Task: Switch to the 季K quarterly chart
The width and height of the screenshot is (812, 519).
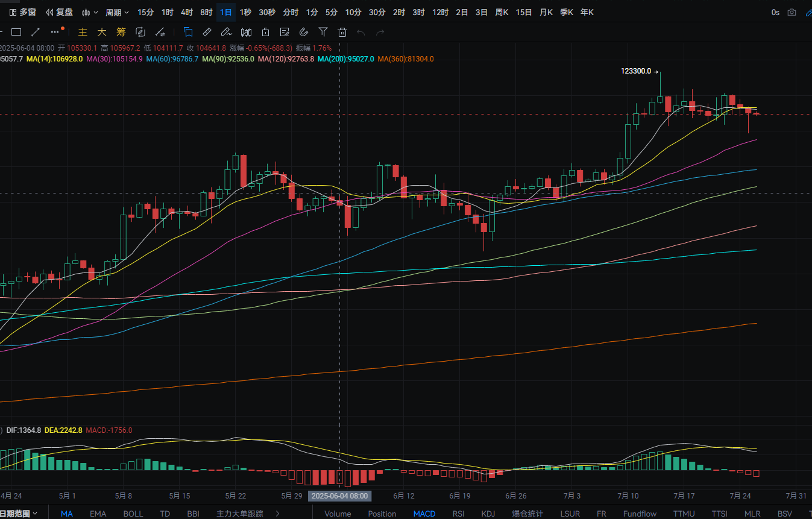Action: click(x=566, y=12)
